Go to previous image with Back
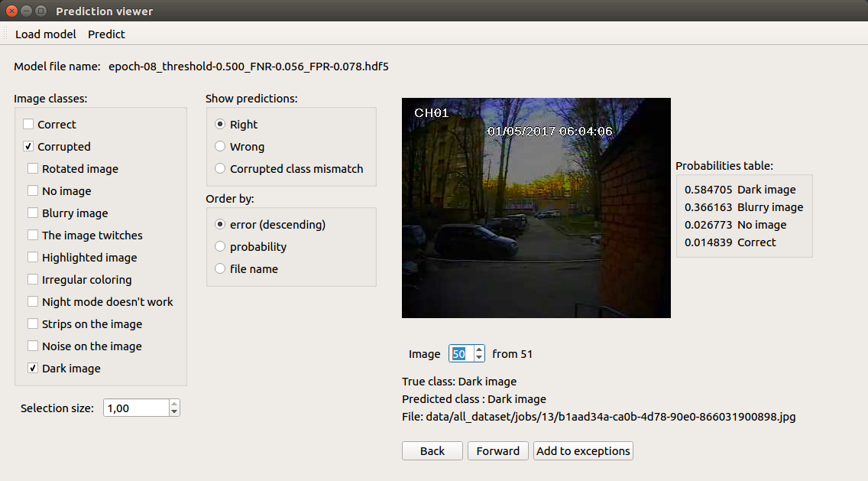The width and height of the screenshot is (868, 481). pyautogui.click(x=432, y=451)
